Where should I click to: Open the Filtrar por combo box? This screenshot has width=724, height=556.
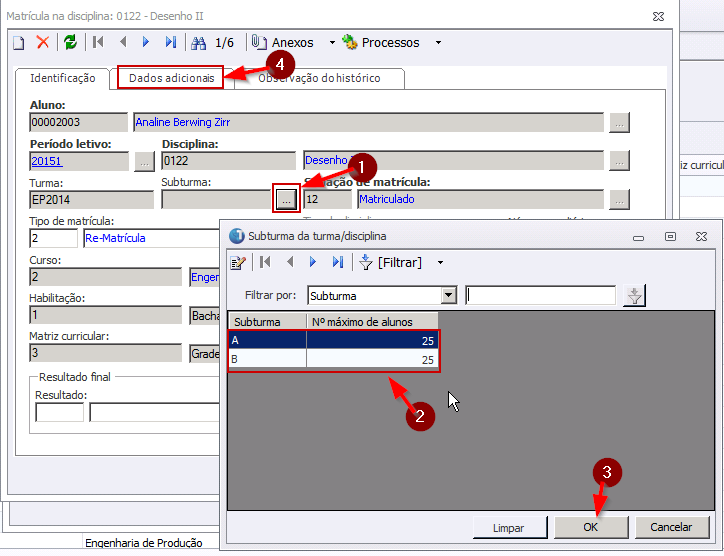coord(449,296)
